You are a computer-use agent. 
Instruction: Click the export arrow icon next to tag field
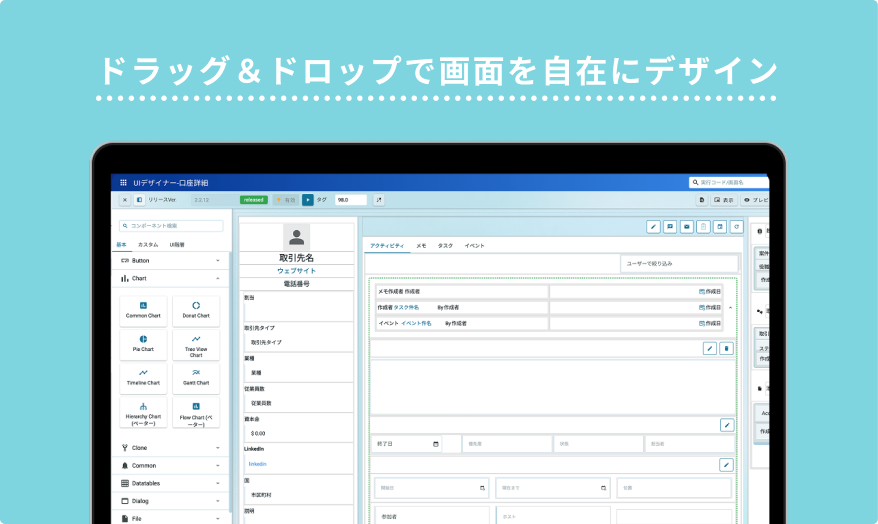(x=379, y=200)
